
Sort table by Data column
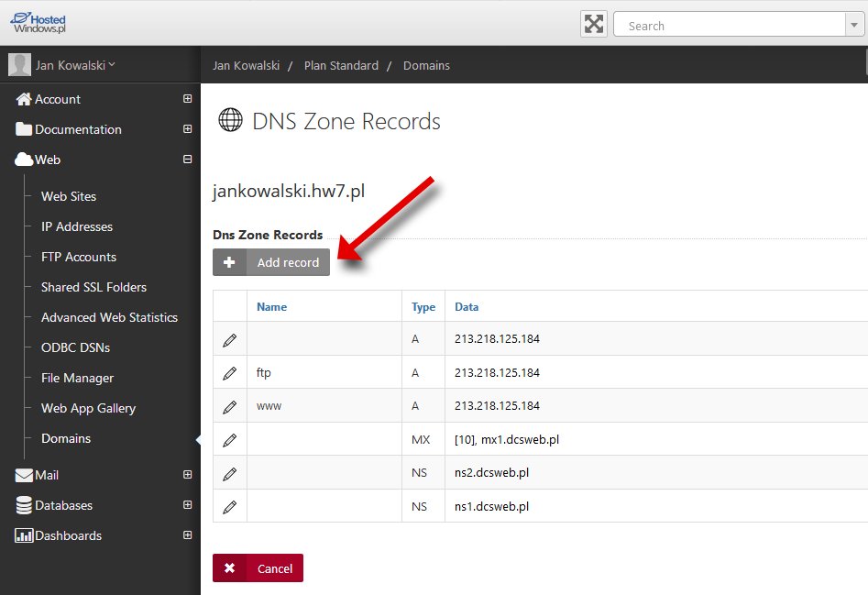pyautogui.click(x=467, y=306)
